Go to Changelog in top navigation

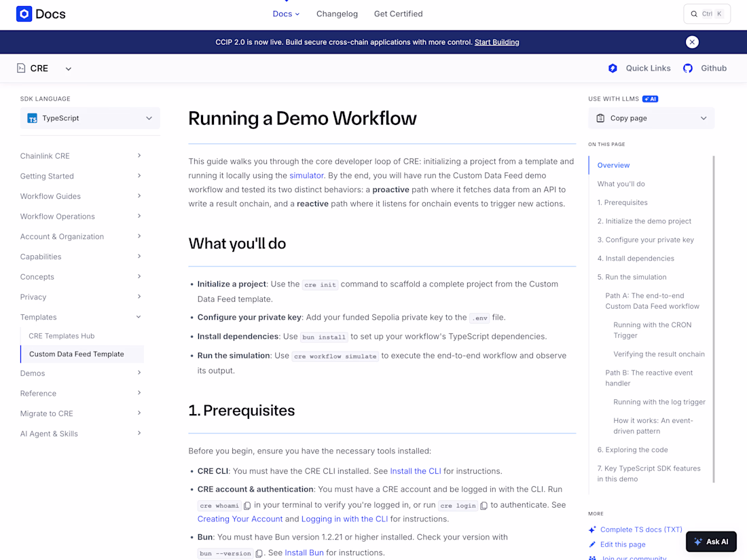(x=337, y=14)
